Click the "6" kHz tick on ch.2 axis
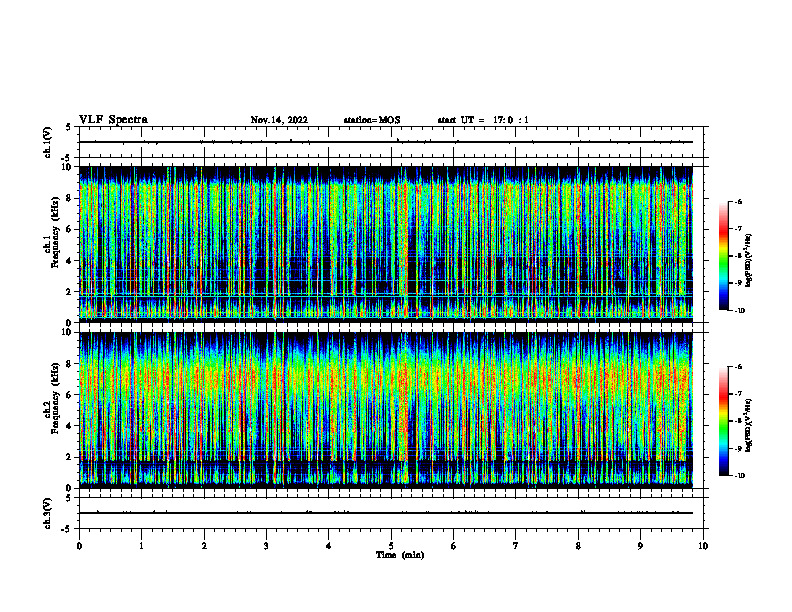Image resolution: width=792 pixels, height=612 pixels. [70, 395]
